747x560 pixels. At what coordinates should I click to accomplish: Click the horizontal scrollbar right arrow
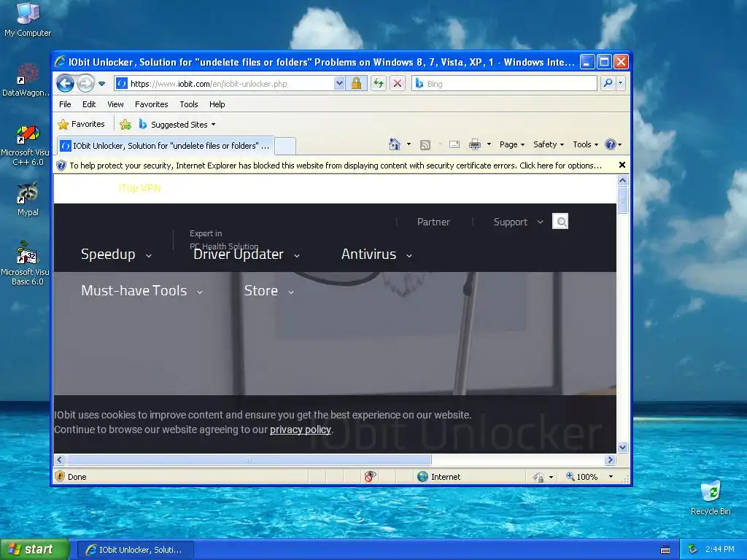point(611,459)
